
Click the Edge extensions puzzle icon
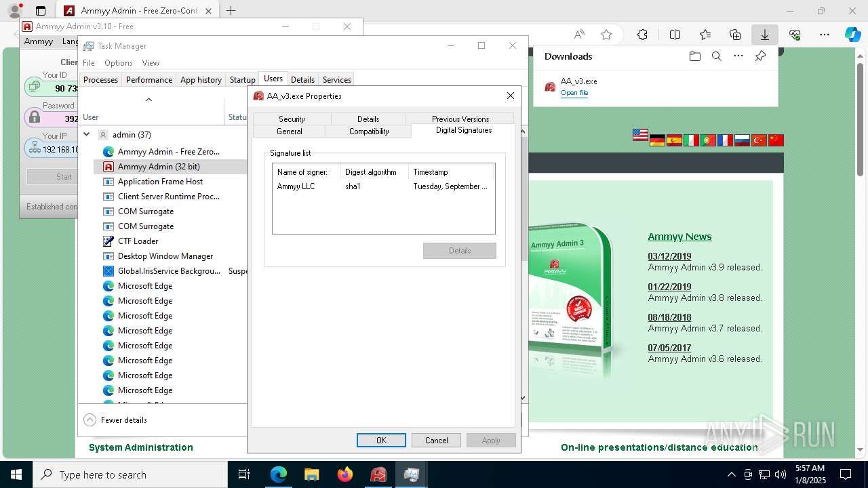tap(642, 35)
